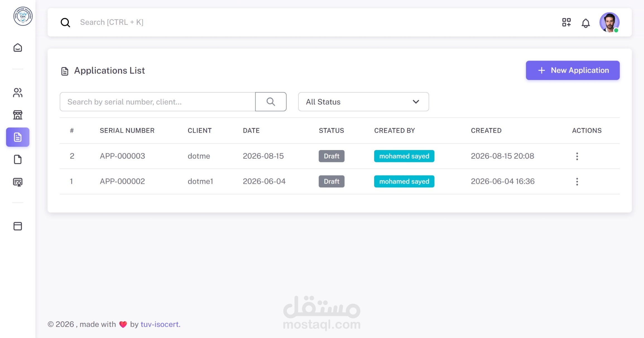
Task: Open actions menu for APP-000003
Action: click(577, 156)
